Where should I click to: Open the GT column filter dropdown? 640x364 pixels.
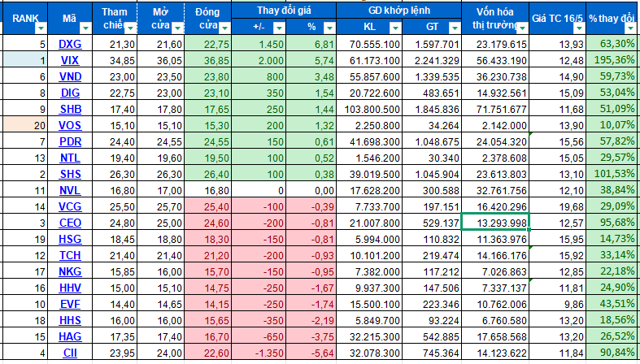tap(455, 28)
